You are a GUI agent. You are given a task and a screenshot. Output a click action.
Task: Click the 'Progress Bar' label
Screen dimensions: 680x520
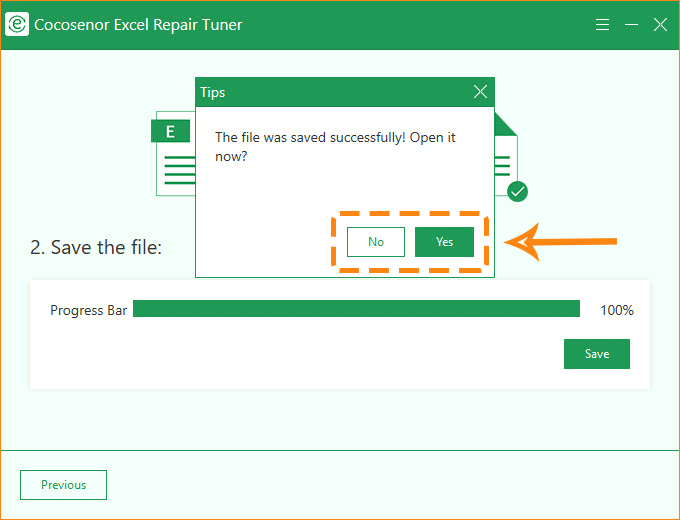[88, 311]
